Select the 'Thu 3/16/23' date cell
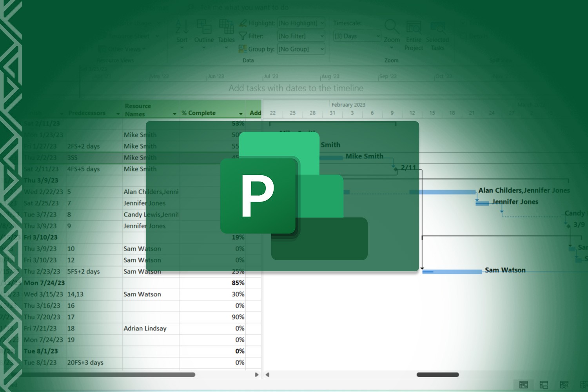588x392 pixels. pos(44,305)
